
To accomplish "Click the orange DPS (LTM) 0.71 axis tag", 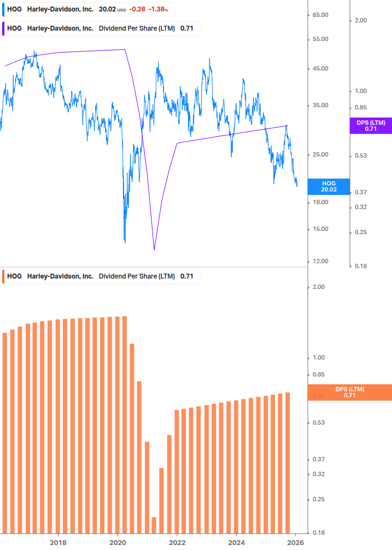I will (x=349, y=392).
